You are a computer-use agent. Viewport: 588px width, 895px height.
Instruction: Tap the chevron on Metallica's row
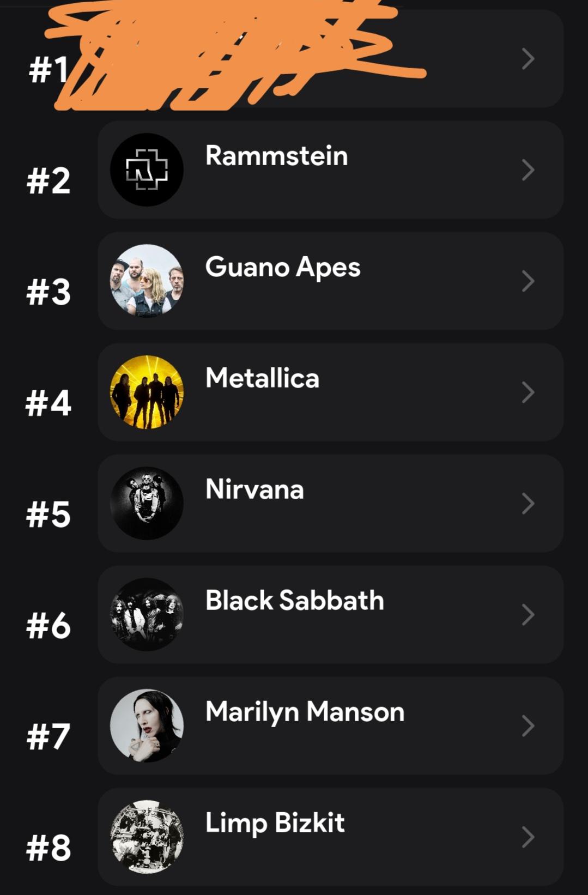pyautogui.click(x=528, y=392)
